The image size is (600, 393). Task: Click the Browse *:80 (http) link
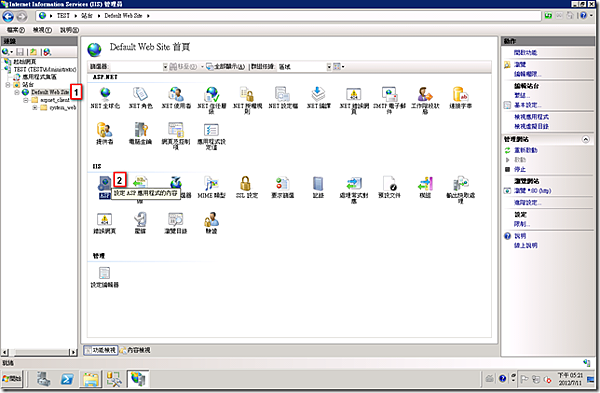(x=533, y=191)
